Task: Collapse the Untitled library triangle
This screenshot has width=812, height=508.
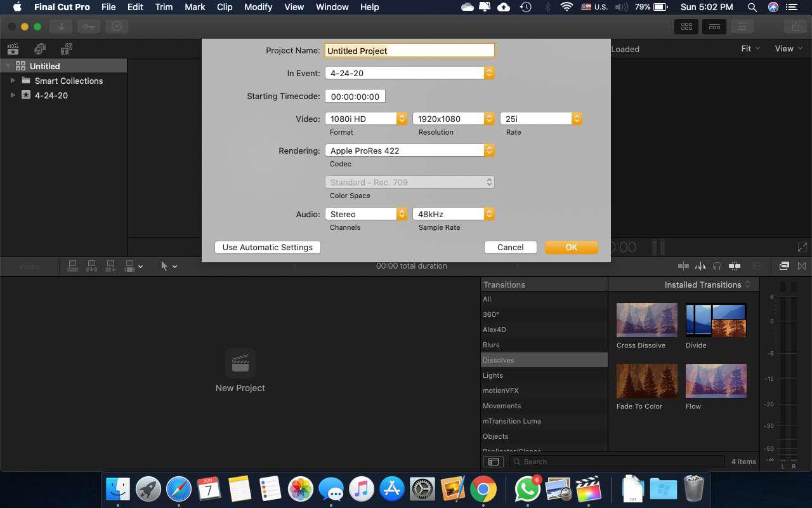Action: 8,66
